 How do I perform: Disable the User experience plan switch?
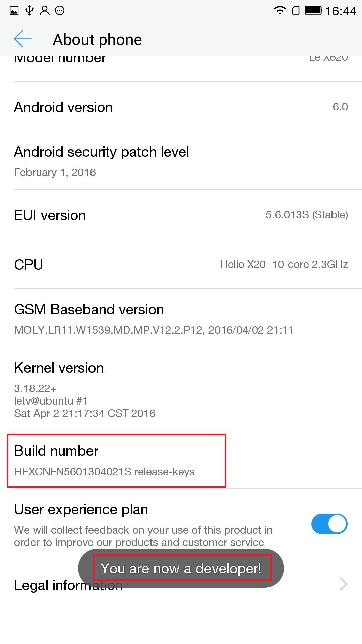329,524
